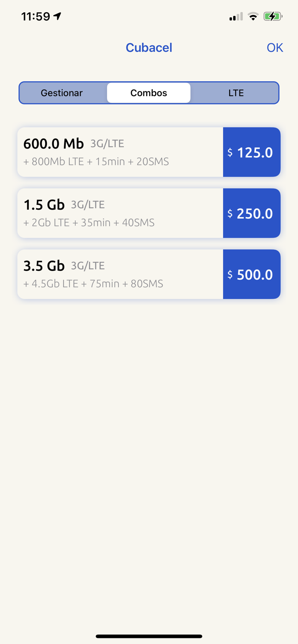Switch to the Gestionar tab
Viewport: 298px width, 644px height.
tap(61, 93)
